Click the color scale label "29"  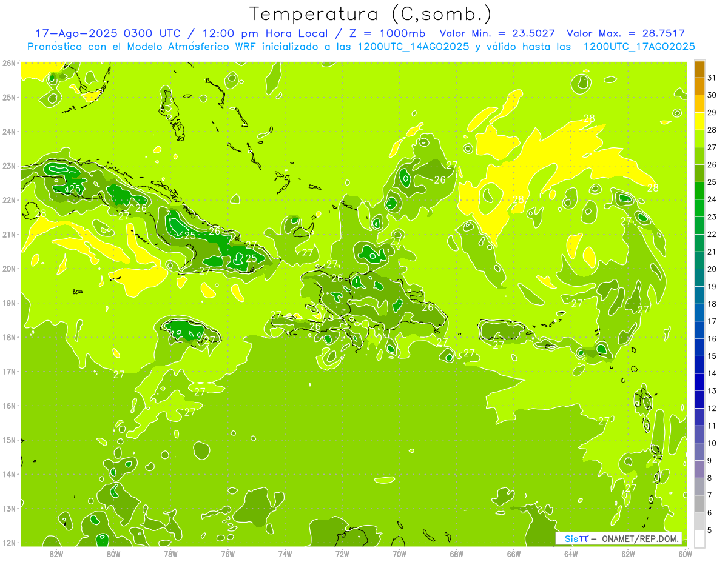(712, 112)
